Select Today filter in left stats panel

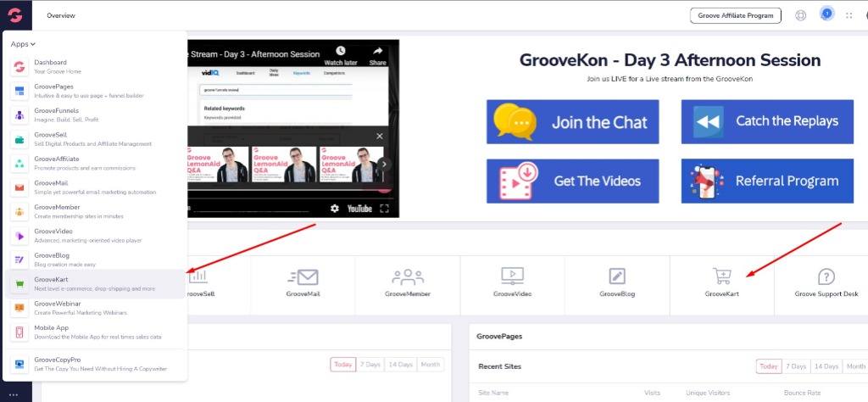tap(342, 365)
